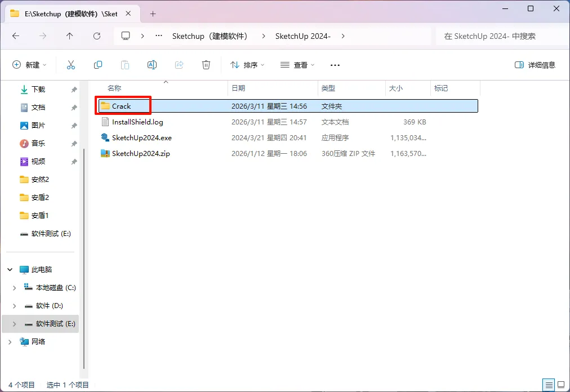Screen dimensions: 570x392
Task: Unpin 视频 using its pin icon
Action: coord(74,162)
